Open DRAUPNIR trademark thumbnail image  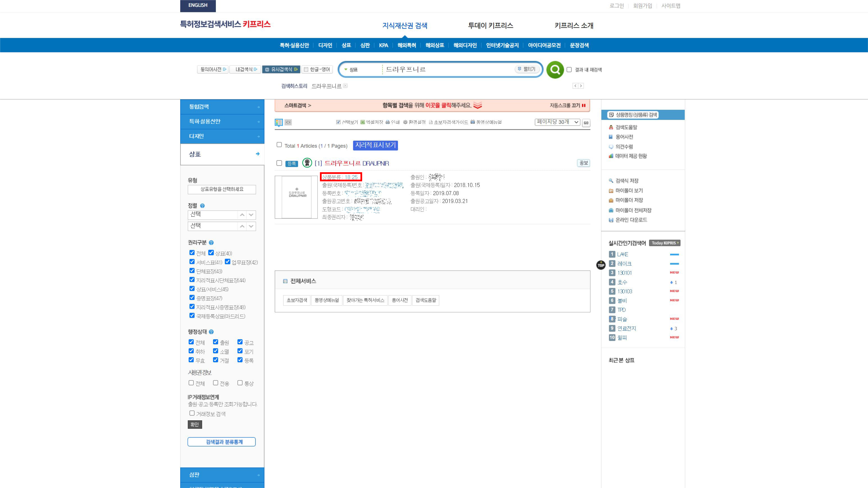click(296, 197)
